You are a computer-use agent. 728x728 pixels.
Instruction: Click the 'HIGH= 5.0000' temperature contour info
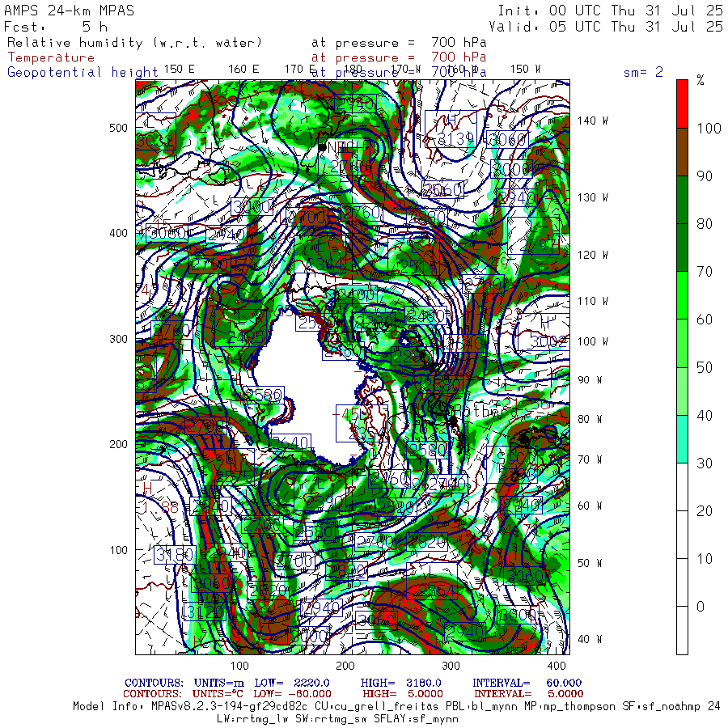(403, 694)
